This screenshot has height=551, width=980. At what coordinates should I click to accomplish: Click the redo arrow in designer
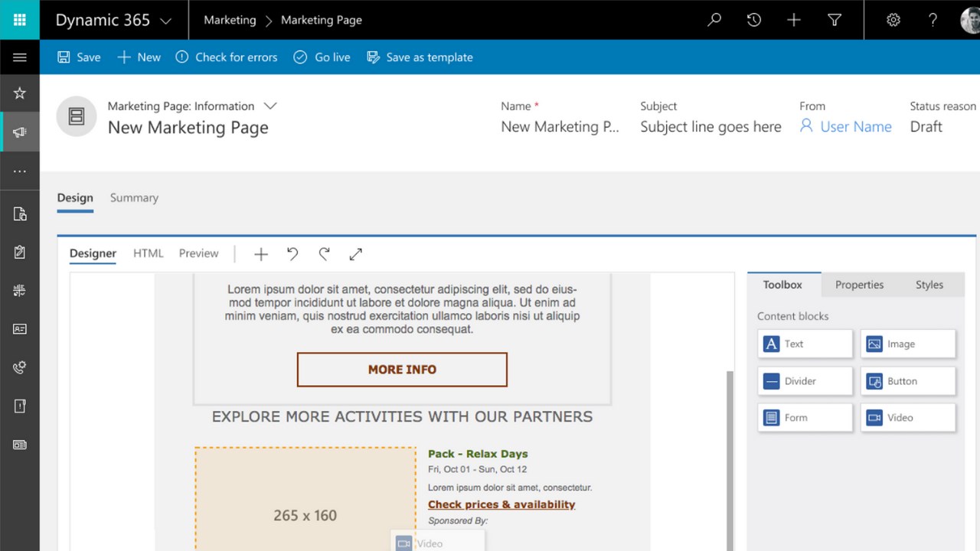[x=325, y=254]
